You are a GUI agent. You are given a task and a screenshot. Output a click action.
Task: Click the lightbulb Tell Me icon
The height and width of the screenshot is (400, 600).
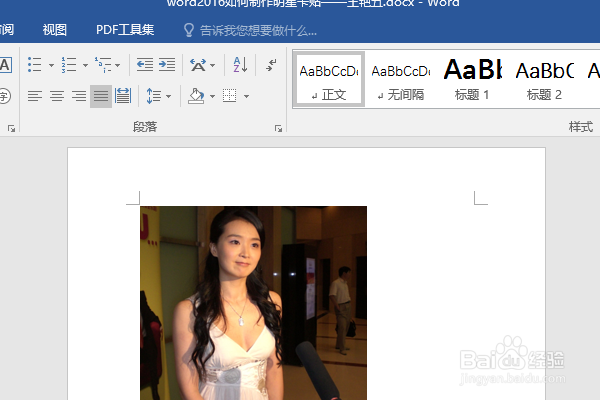tap(189, 30)
